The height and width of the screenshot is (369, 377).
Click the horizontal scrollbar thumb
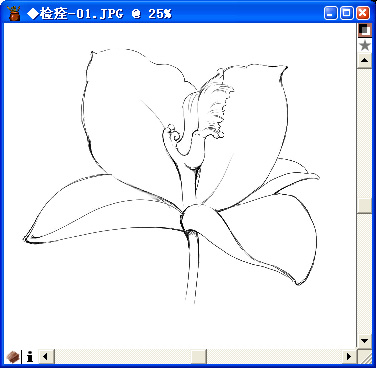click(199, 357)
